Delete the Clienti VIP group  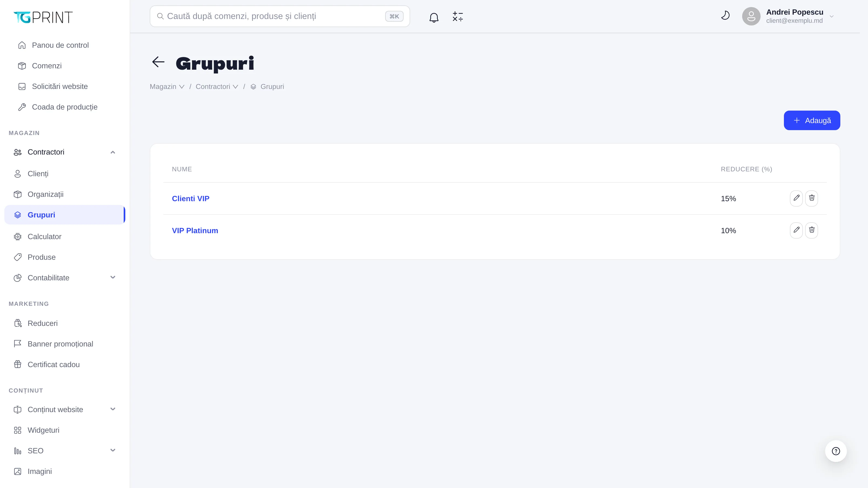pyautogui.click(x=811, y=198)
